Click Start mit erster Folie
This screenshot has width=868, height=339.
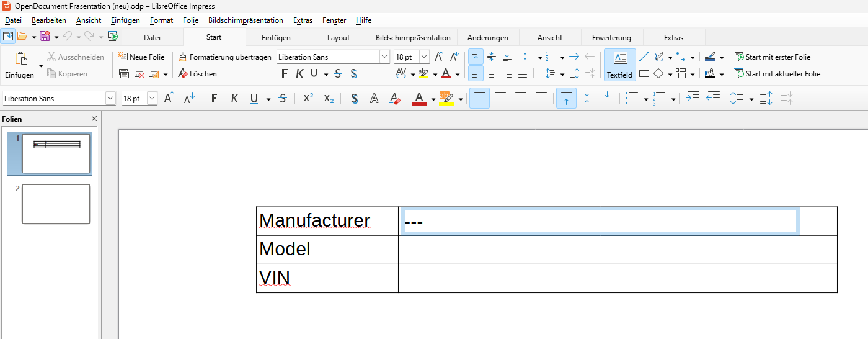772,57
